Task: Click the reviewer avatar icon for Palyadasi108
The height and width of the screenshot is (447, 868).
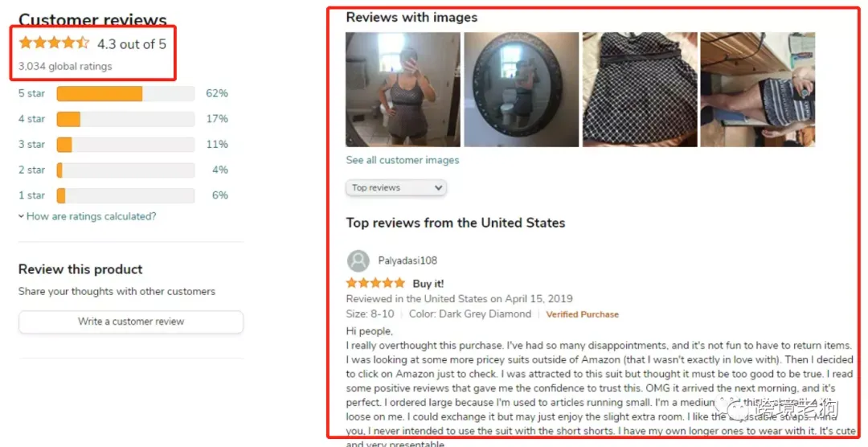Action: point(358,261)
